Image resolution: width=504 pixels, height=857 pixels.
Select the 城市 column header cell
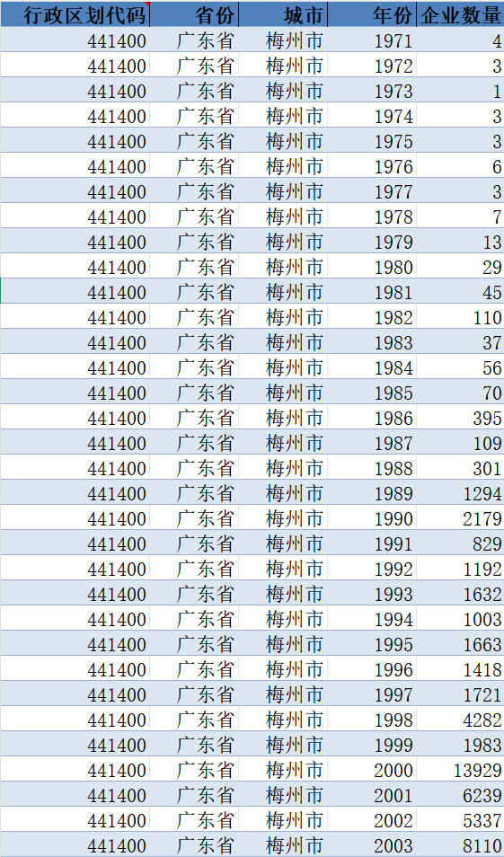coord(283,14)
